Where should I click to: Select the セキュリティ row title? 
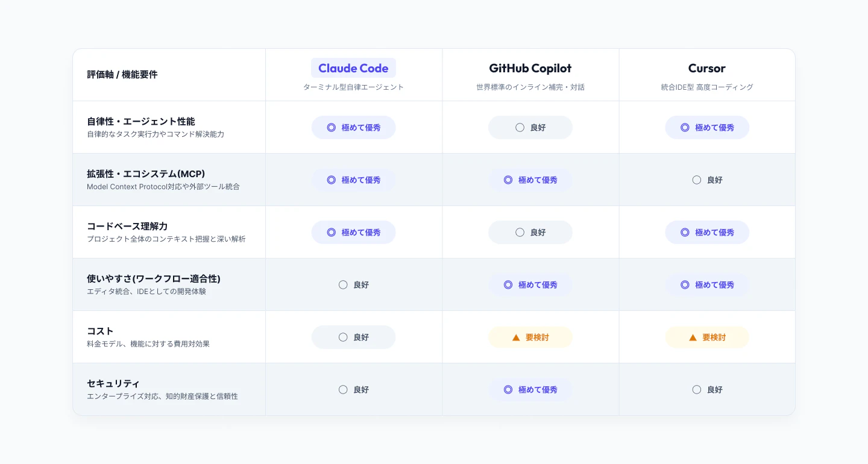(113, 383)
